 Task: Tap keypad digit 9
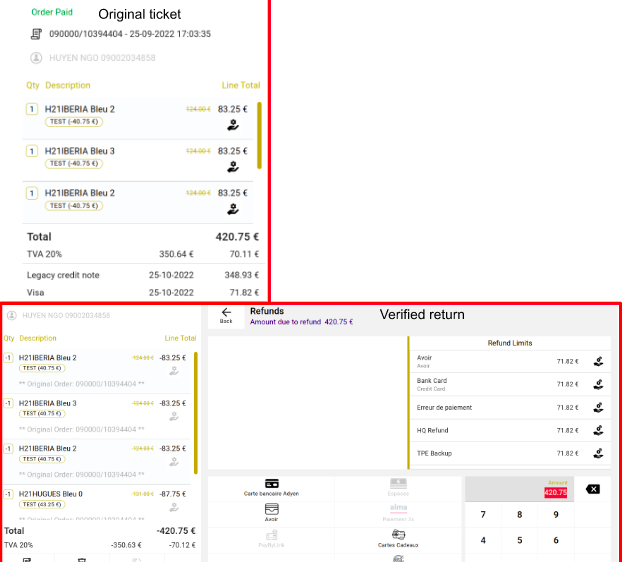click(x=556, y=514)
